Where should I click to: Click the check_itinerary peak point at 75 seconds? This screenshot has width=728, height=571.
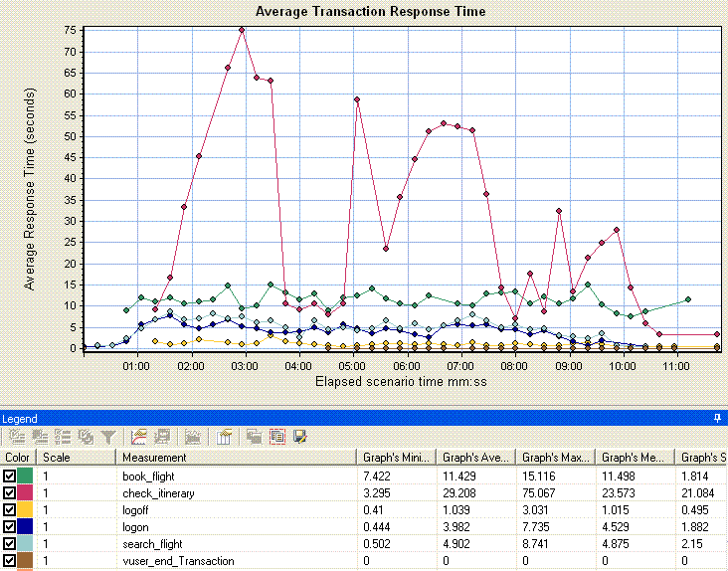(x=242, y=30)
